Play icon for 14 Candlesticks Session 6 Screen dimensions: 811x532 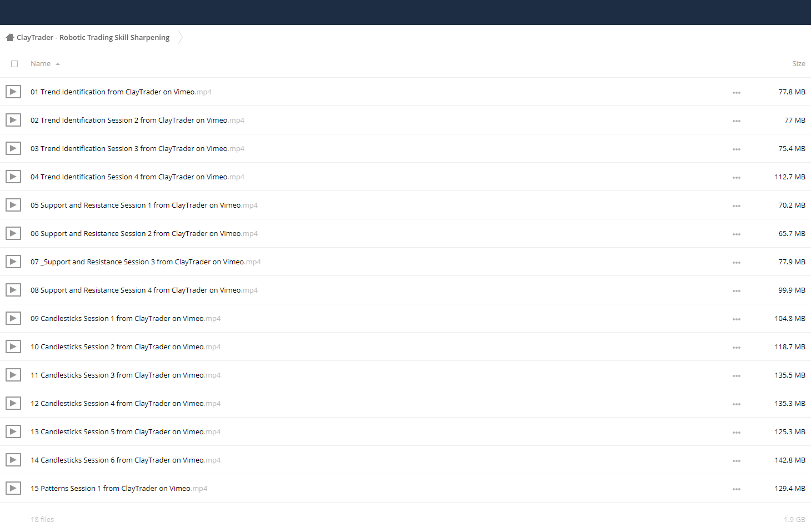coord(13,460)
